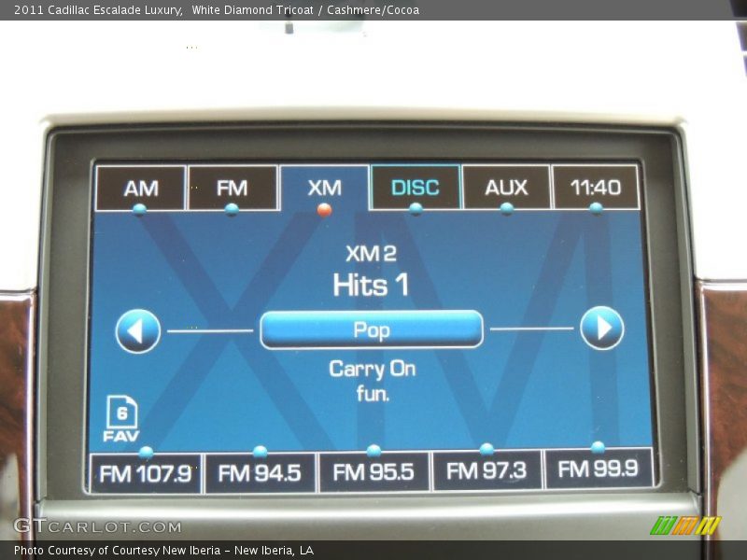Go to next XM category arrow

[x=602, y=329]
